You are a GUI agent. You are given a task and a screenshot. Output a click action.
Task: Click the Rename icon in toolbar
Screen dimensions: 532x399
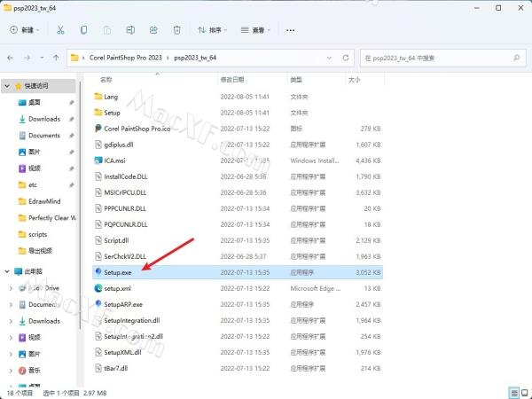click(130, 30)
